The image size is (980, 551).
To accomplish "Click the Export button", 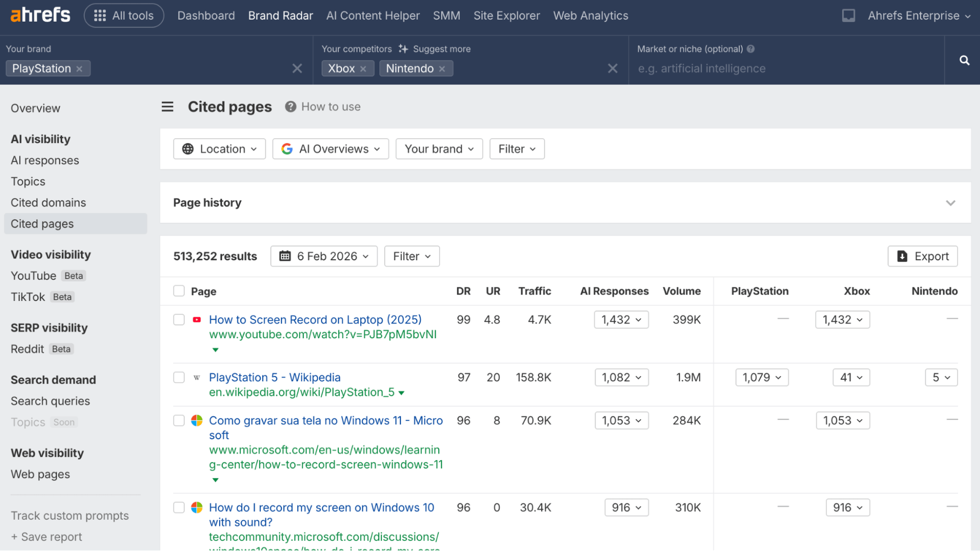I will 922,256.
